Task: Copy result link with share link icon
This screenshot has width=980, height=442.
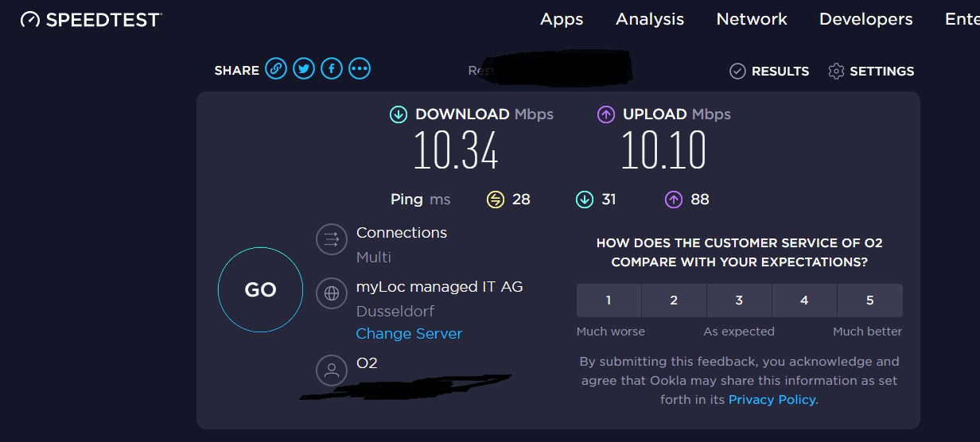Action: tap(276, 69)
